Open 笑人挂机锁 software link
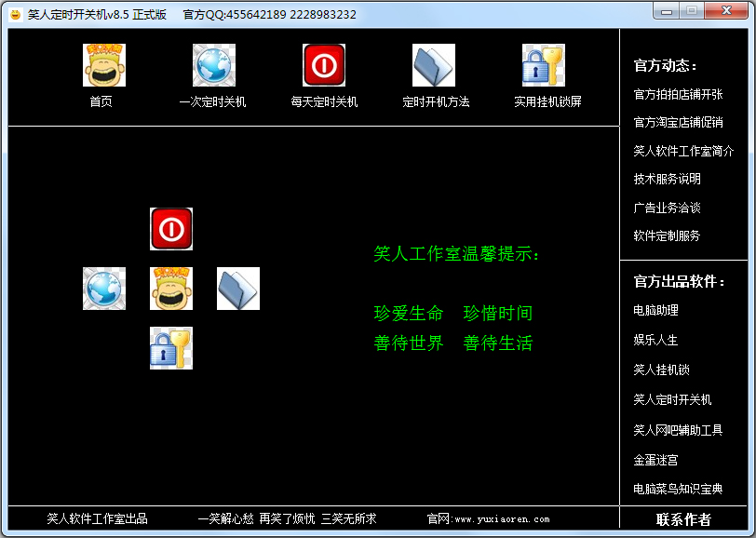Screen dimensions: 756x538 click(x=661, y=370)
